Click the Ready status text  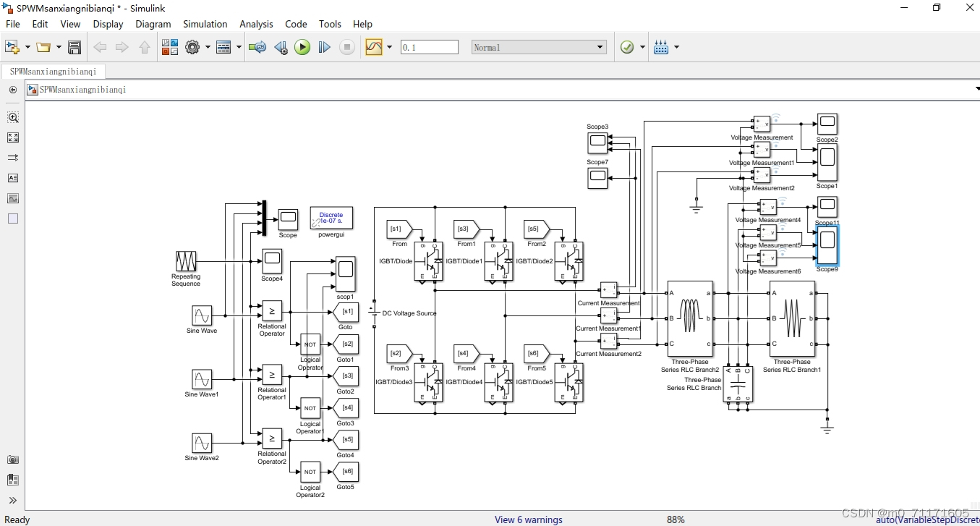pos(17,519)
